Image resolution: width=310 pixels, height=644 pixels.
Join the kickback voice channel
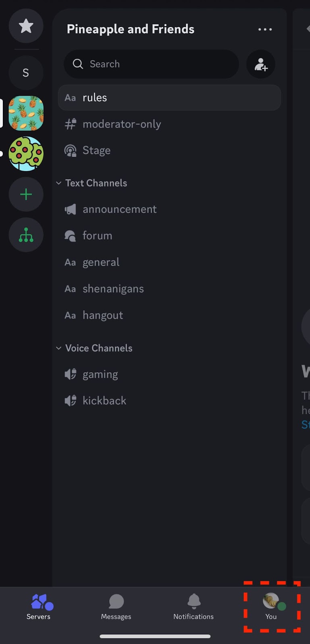point(104,400)
